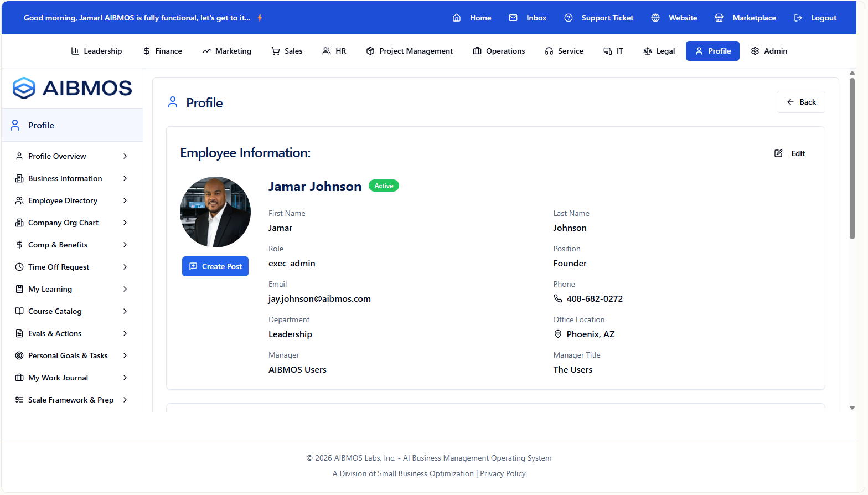Viewport: 868px width, 495px height.
Task: Click the Support Ticket question icon
Action: (x=569, y=18)
